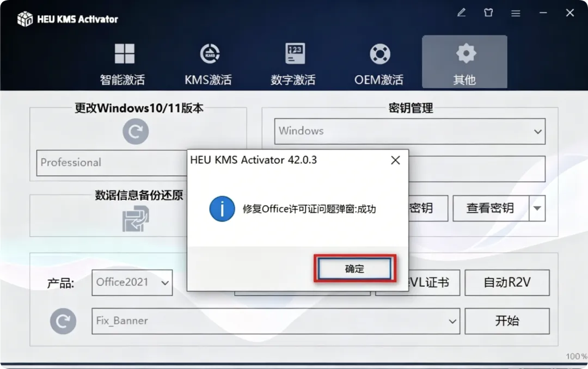Confirm the dialog with 确定 button
Screen dimensions: 588x369
pos(354,268)
